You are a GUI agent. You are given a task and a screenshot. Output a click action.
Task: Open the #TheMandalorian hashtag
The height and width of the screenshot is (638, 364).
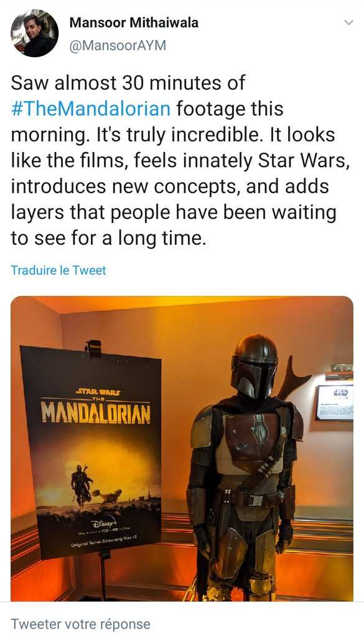tap(91, 109)
